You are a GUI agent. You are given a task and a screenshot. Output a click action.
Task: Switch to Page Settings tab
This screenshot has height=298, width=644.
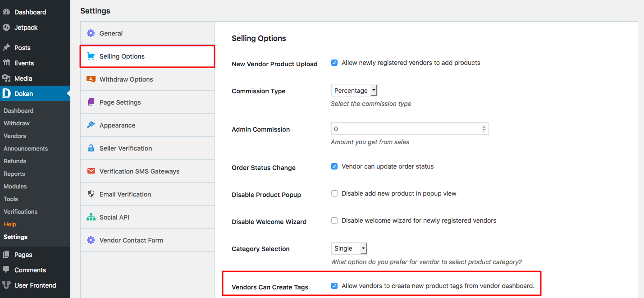(x=148, y=102)
